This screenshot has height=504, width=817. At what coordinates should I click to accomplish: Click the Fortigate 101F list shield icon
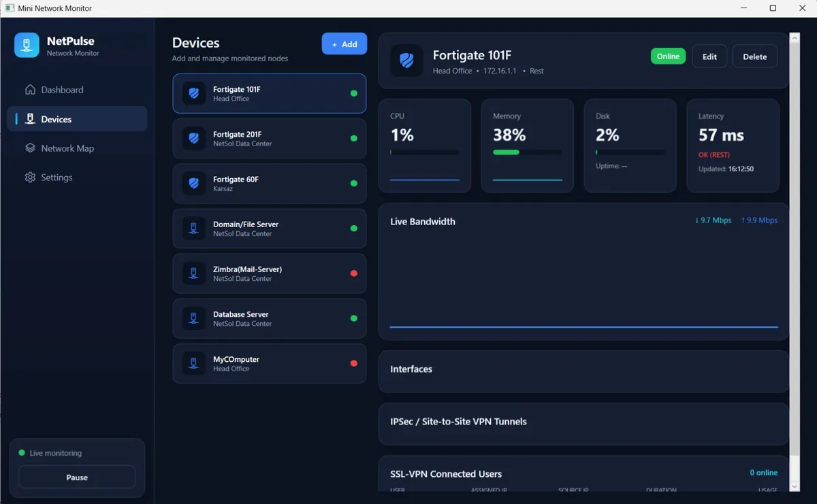point(194,93)
